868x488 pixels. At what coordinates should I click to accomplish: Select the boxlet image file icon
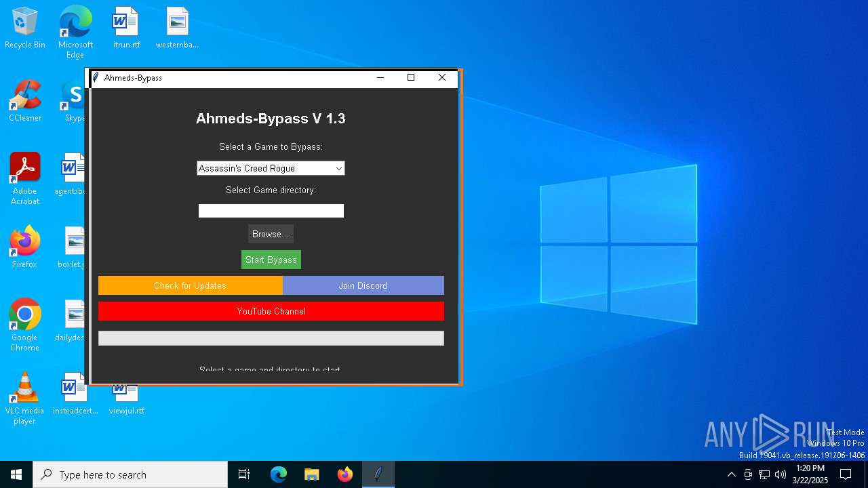(72, 247)
